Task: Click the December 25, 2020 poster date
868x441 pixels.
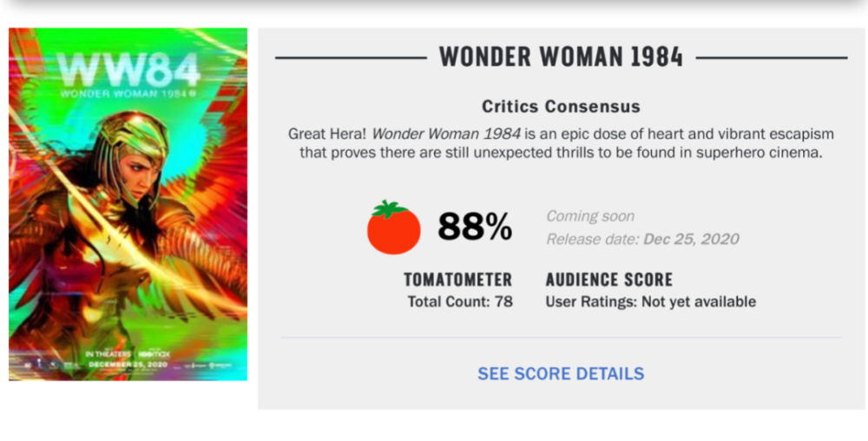Action: (128, 365)
